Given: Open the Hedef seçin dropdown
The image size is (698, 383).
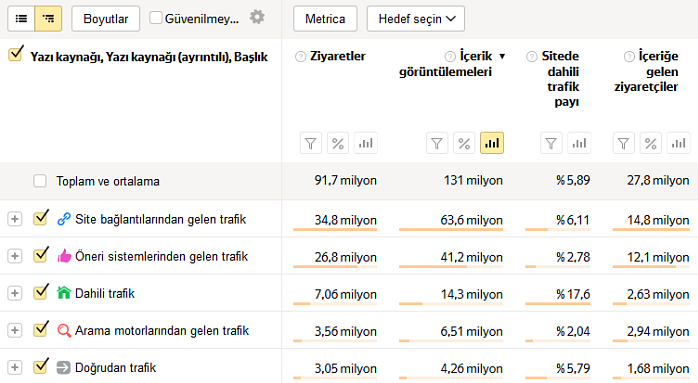Looking at the screenshot, I should pyautogui.click(x=416, y=19).
